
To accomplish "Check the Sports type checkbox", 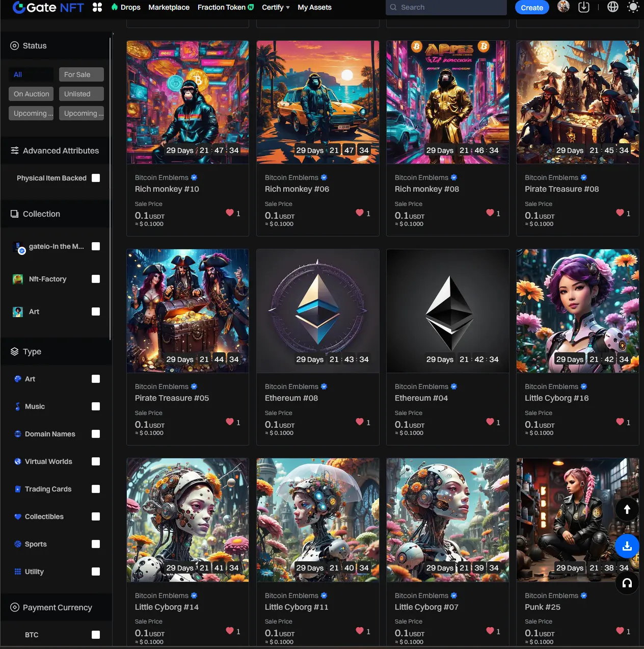I will (96, 544).
